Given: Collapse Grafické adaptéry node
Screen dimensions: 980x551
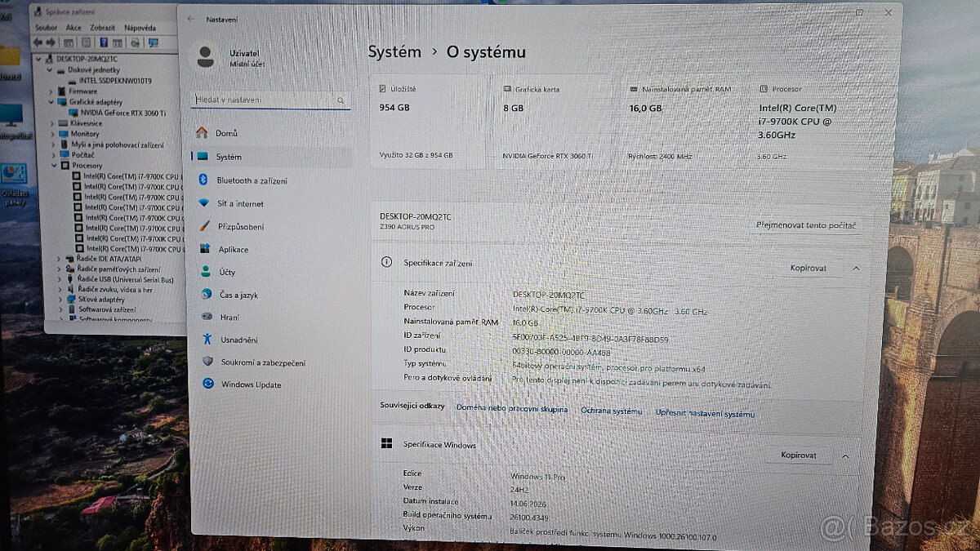Looking at the screenshot, I should click(52, 102).
